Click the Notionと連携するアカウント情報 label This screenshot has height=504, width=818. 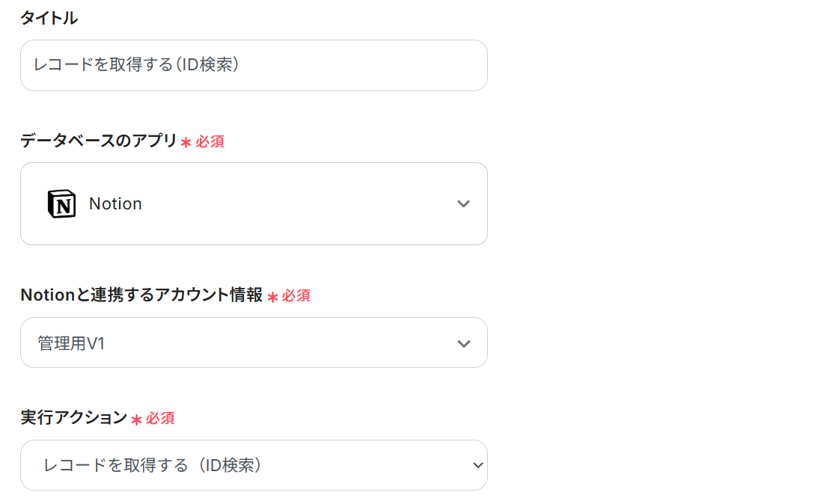pos(141,295)
